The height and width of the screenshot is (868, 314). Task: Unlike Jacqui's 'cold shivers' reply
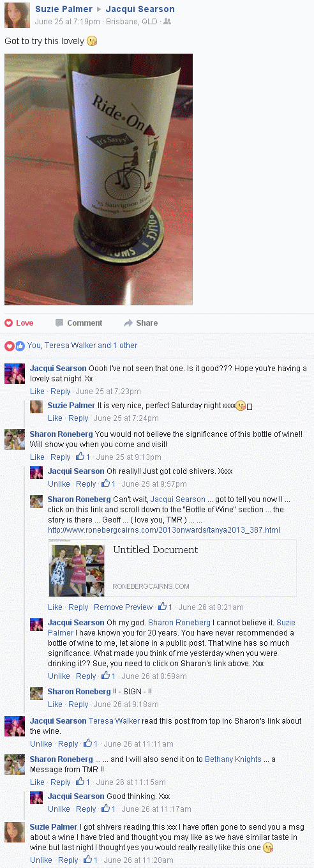(59, 484)
